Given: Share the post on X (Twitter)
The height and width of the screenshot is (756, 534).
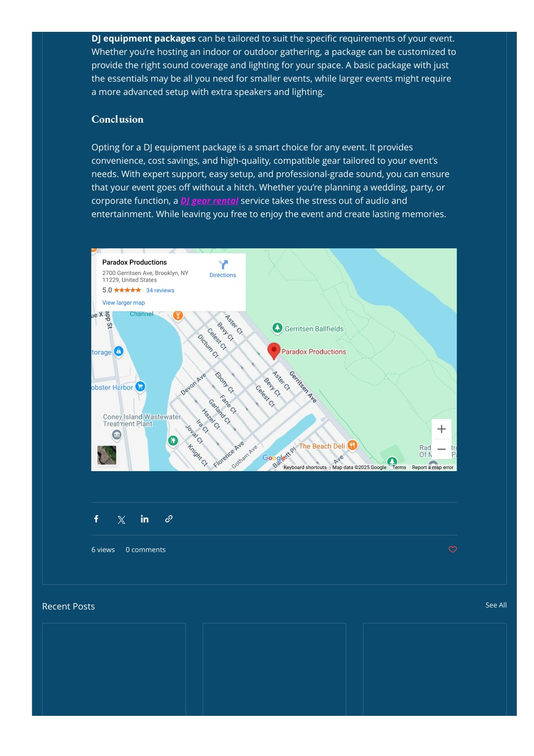Looking at the screenshot, I should [122, 520].
